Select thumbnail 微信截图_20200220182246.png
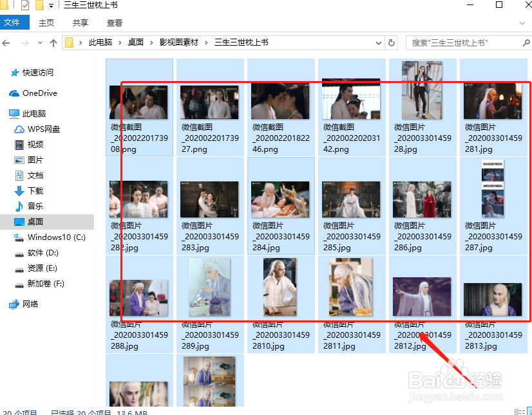532x415 pixels. 280,102
